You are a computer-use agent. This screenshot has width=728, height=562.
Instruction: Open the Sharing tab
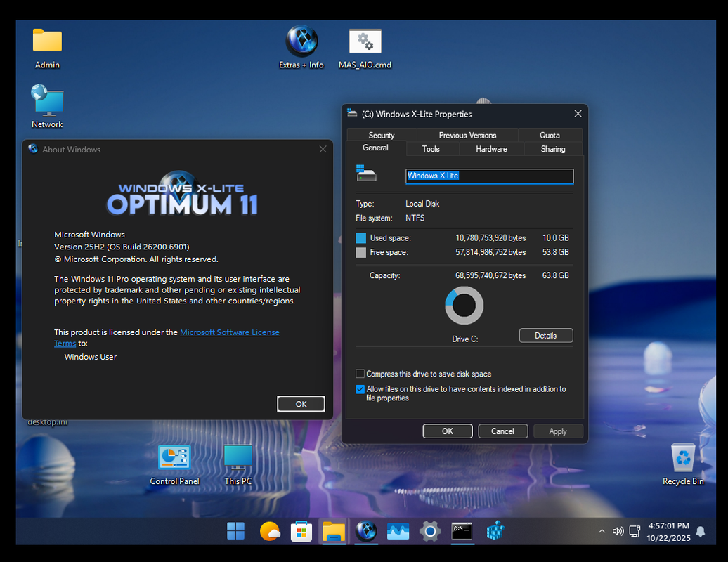pos(553,149)
